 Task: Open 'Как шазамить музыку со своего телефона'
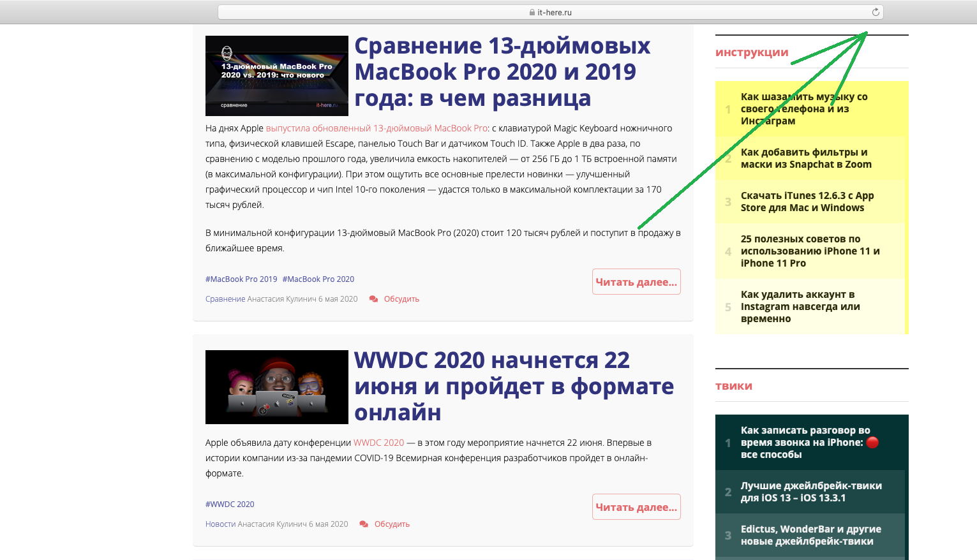tap(804, 109)
